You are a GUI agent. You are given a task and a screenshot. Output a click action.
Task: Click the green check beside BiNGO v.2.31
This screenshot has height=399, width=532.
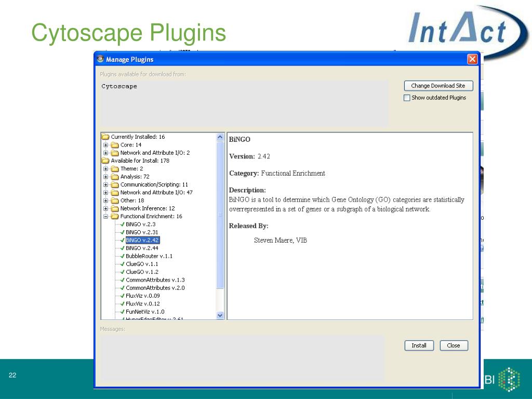point(123,232)
